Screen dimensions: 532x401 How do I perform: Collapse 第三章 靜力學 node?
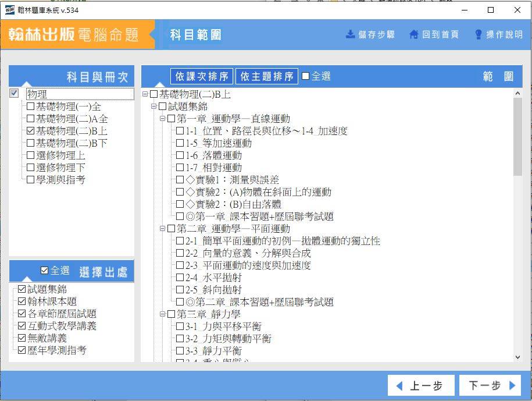pyautogui.click(x=163, y=314)
